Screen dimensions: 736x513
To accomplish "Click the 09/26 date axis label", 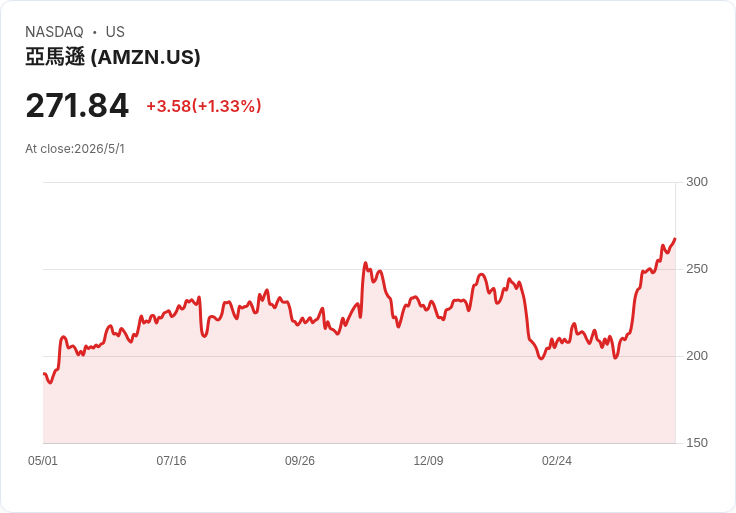I will pyautogui.click(x=299, y=460).
